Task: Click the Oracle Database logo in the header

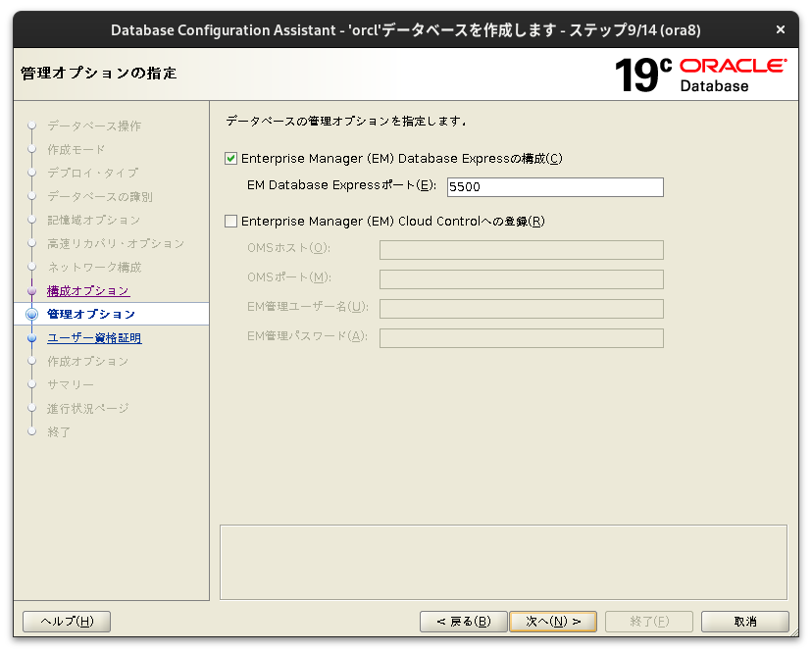Action: pos(731,74)
